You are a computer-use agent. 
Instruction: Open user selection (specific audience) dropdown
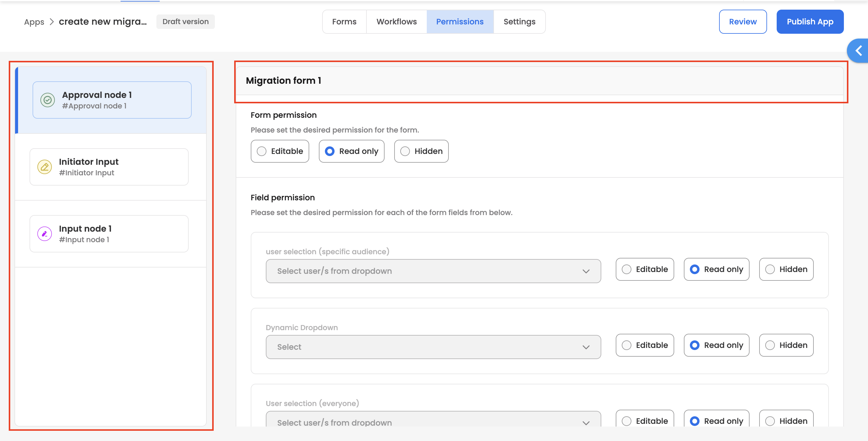tap(433, 271)
